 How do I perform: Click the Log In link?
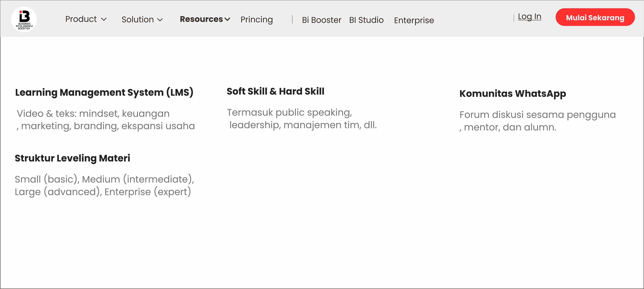coord(529,17)
